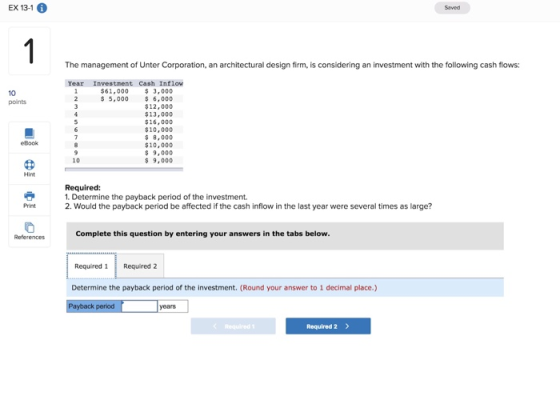
Task: Click the 10 points indicator
Action: [x=17, y=97]
